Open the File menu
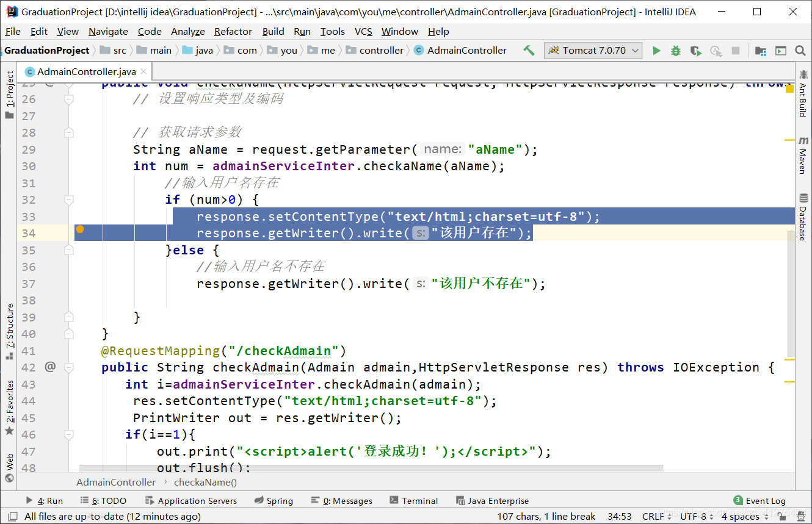This screenshot has width=812, height=524. click(x=12, y=31)
